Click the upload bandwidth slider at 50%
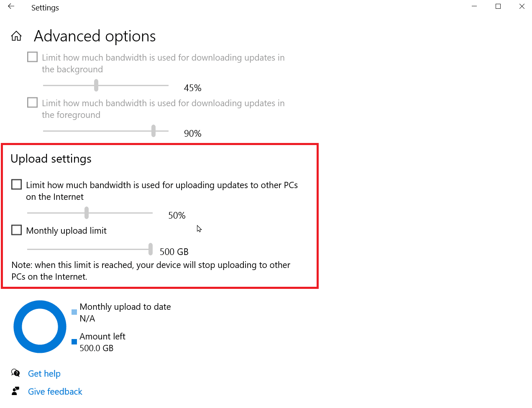Screen dimensions: 532x408 coord(87,213)
